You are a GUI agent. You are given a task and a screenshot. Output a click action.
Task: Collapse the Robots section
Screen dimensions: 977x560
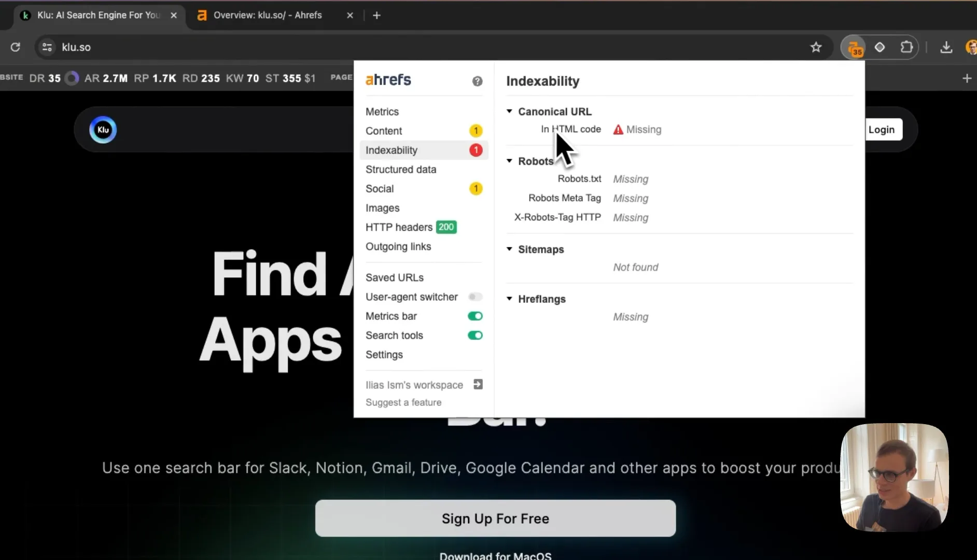509,161
